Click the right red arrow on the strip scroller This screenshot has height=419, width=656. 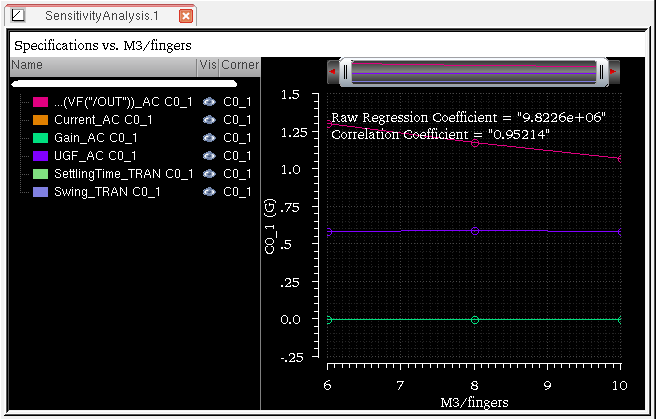[612, 72]
